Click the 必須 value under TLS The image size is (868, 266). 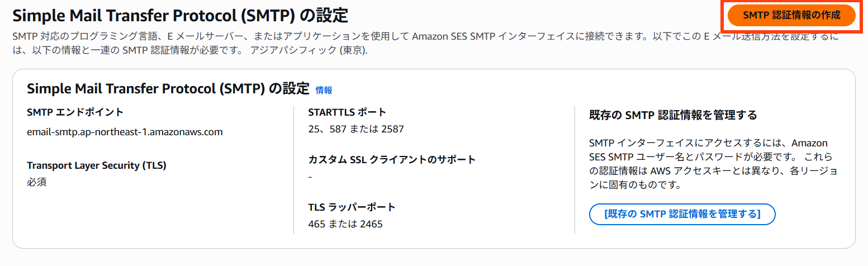pyautogui.click(x=36, y=182)
